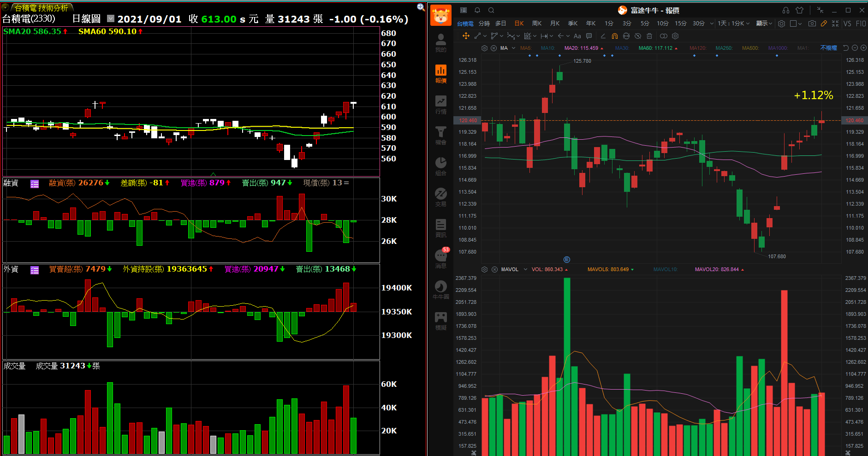Screen dimensions: 868x456
Task: Open the 牛牛圈 community sidebar icon
Action: pyautogui.click(x=441, y=290)
